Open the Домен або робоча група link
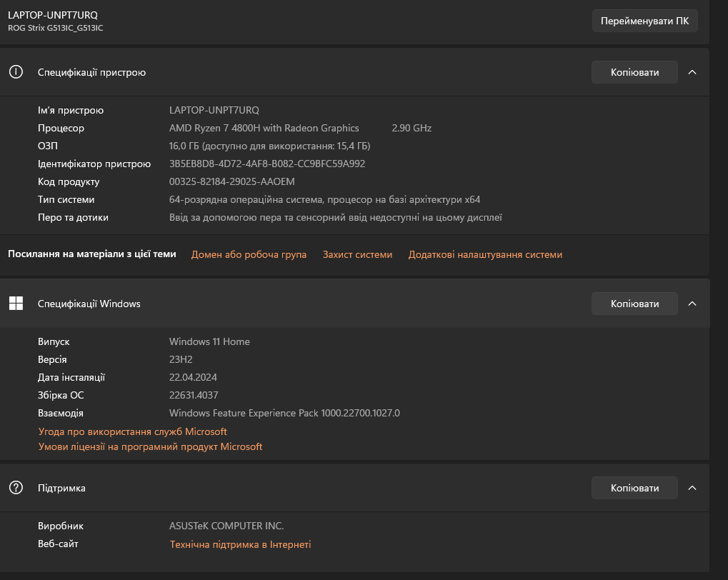The image size is (728, 580). coord(249,254)
